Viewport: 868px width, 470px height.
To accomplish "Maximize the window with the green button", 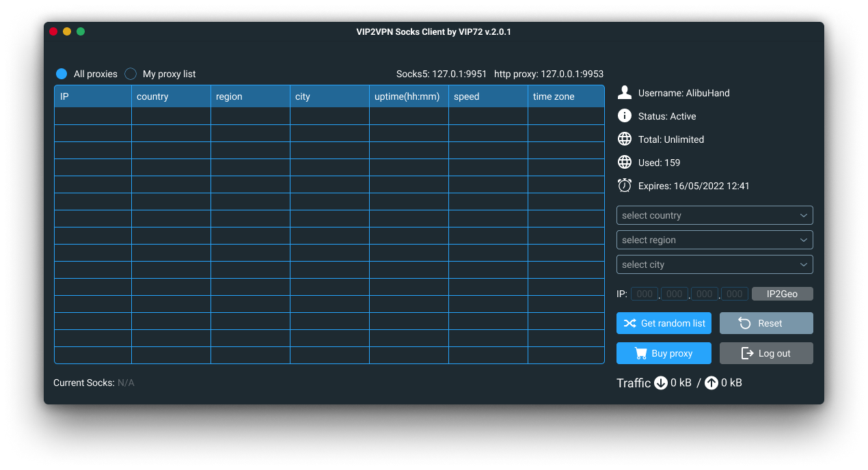I will [81, 31].
